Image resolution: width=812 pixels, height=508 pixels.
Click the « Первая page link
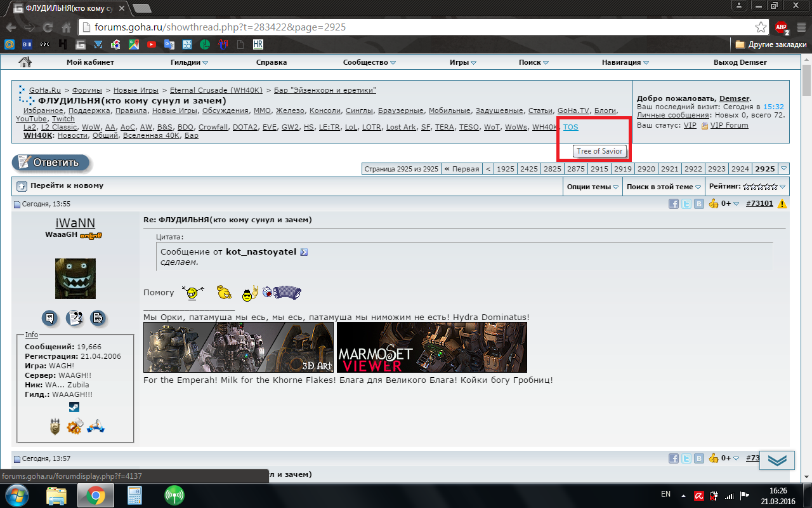(x=461, y=169)
